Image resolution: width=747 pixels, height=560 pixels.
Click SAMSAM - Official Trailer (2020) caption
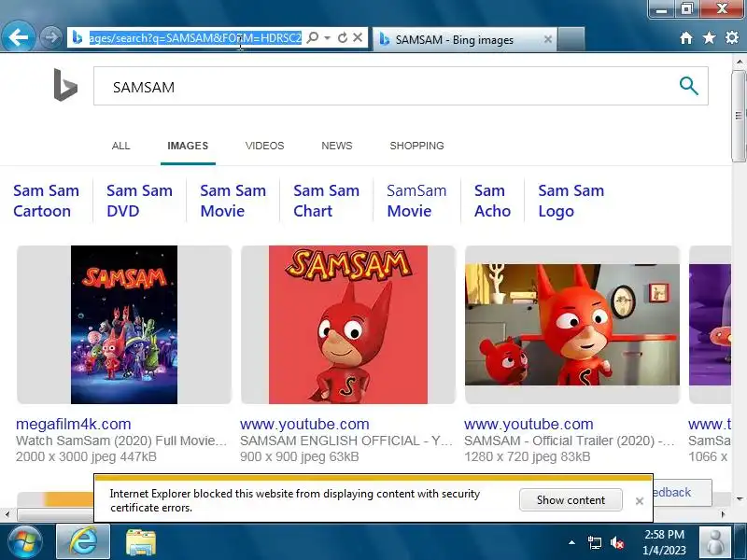pos(570,441)
